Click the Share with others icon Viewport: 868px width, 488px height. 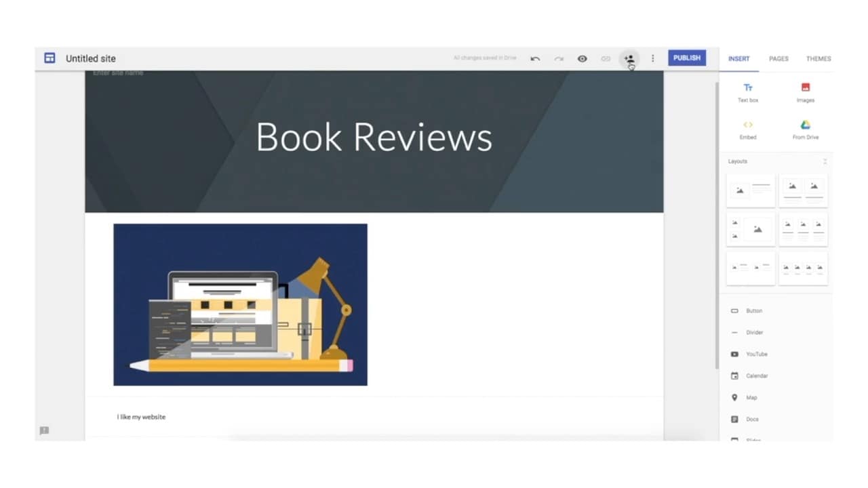[x=629, y=58]
